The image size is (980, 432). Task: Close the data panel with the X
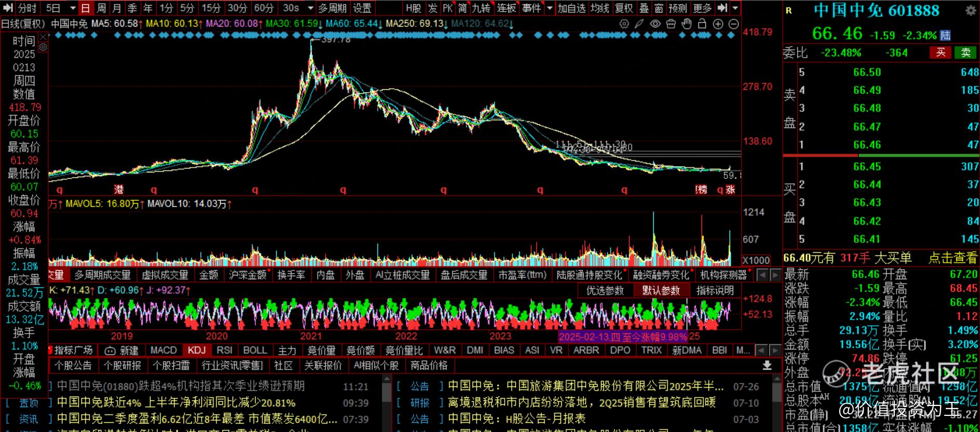pyautogui.click(x=44, y=37)
